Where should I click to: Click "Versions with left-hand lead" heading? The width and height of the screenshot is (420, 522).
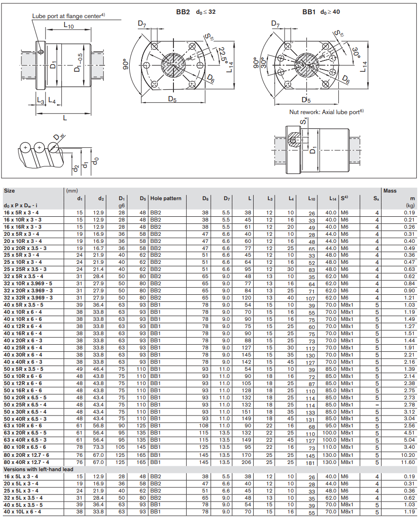click(x=38, y=469)
